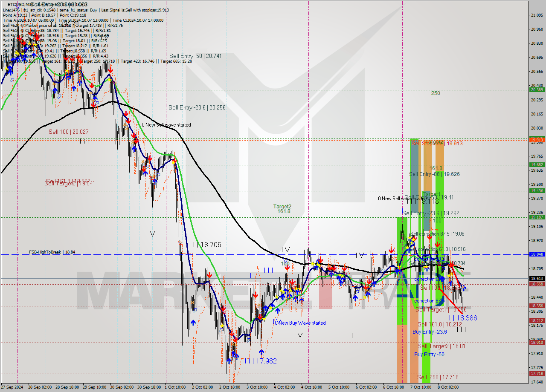546x392 pixels.
Task: Click the red 18.212 price tag
Action: coord(537,321)
